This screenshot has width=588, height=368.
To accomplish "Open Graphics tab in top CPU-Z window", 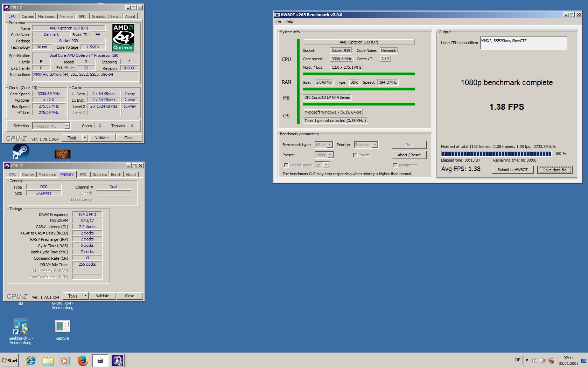I will click(99, 16).
